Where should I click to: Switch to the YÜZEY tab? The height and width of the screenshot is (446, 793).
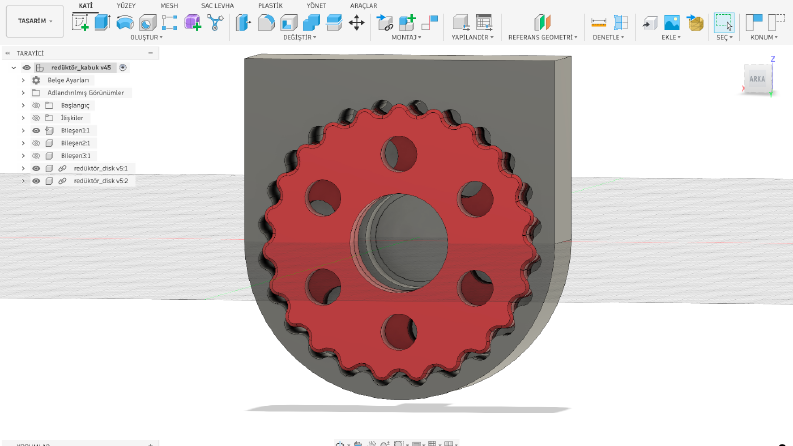tap(126, 6)
